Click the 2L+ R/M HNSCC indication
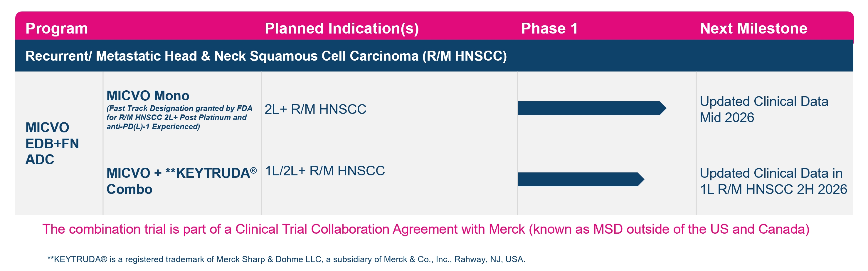Image resolution: width=868 pixels, height=271 pixels. [x=315, y=109]
